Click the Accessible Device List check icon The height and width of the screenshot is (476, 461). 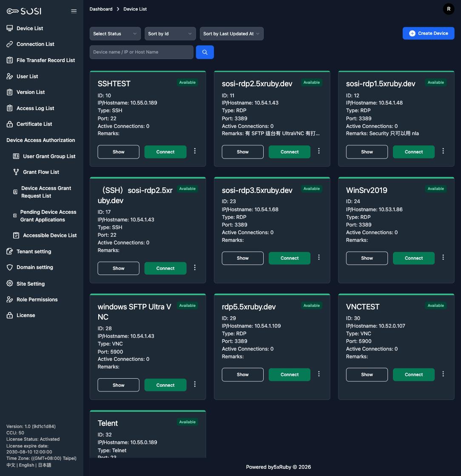pyautogui.click(x=16, y=235)
